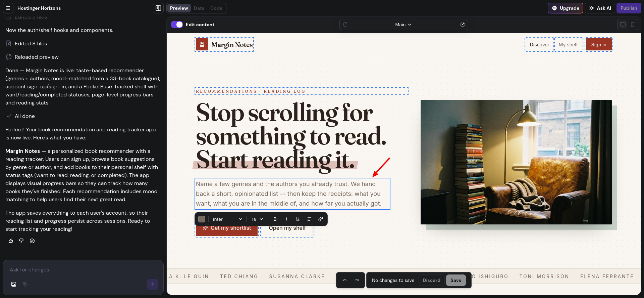Click the Upgrade button
The width and height of the screenshot is (644, 298).
tap(566, 8)
